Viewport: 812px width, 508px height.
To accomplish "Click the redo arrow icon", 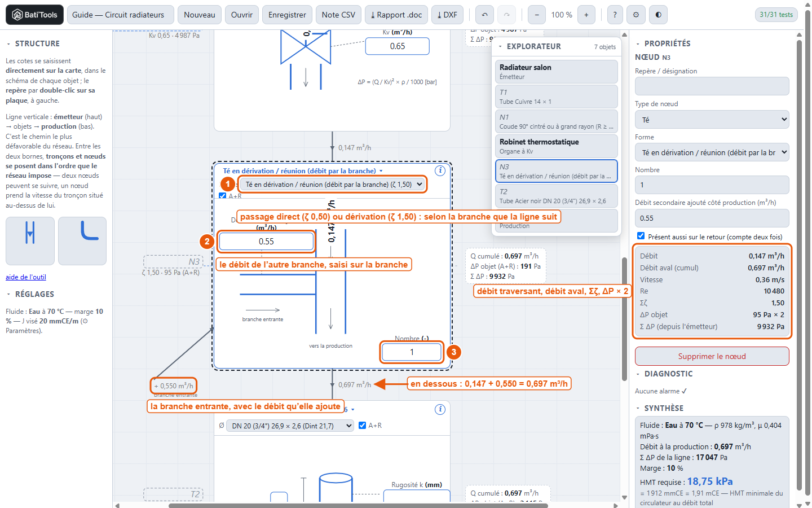I will (506, 15).
